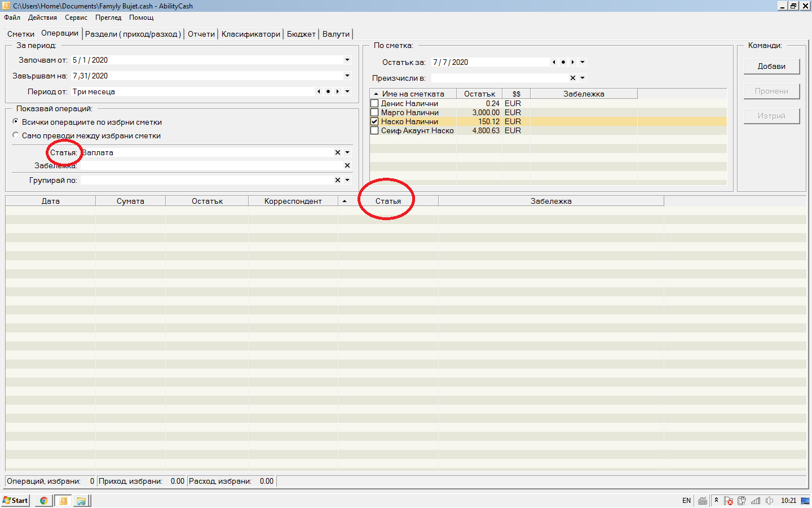Clear the 'Преизчисли в' currency field
The height and width of the screenshot is (508, 812).
[x=573, y=78]
